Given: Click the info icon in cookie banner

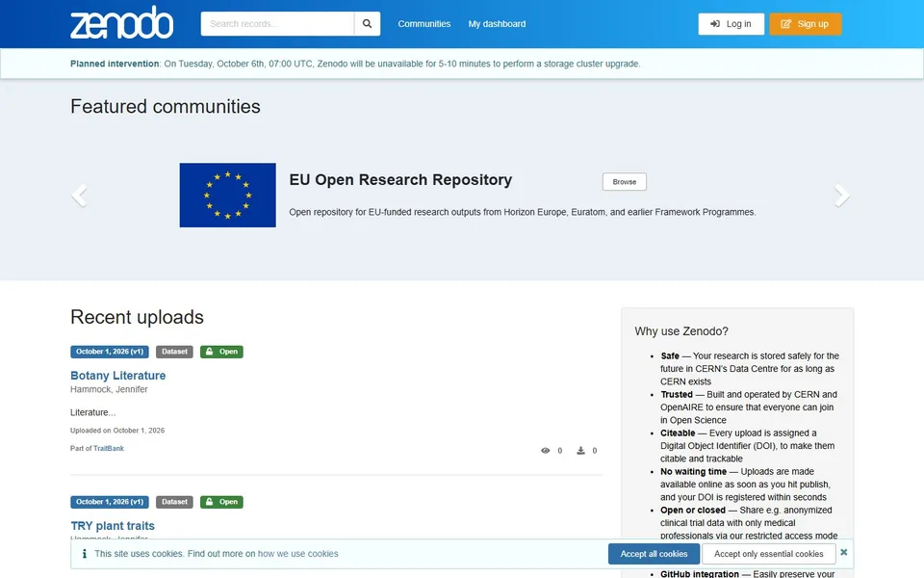Looking at the screenshot, I should click(85, 554).
